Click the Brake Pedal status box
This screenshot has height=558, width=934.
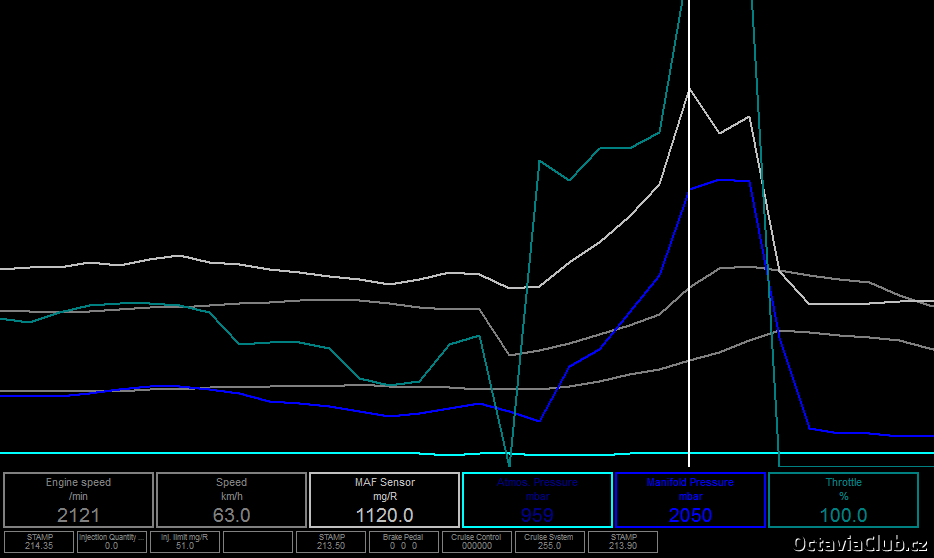point(404,542)
